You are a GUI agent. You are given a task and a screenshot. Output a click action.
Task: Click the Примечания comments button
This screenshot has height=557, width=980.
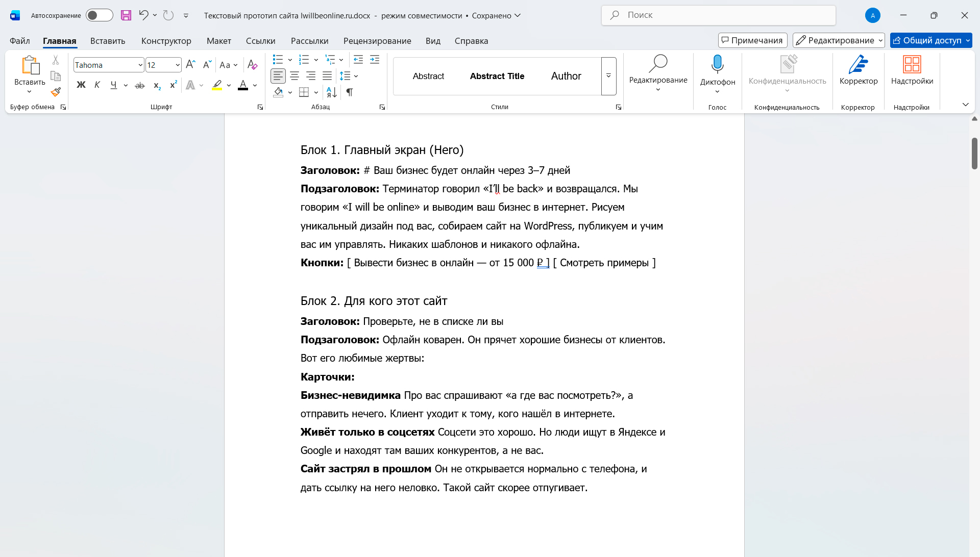pos(752,40)
